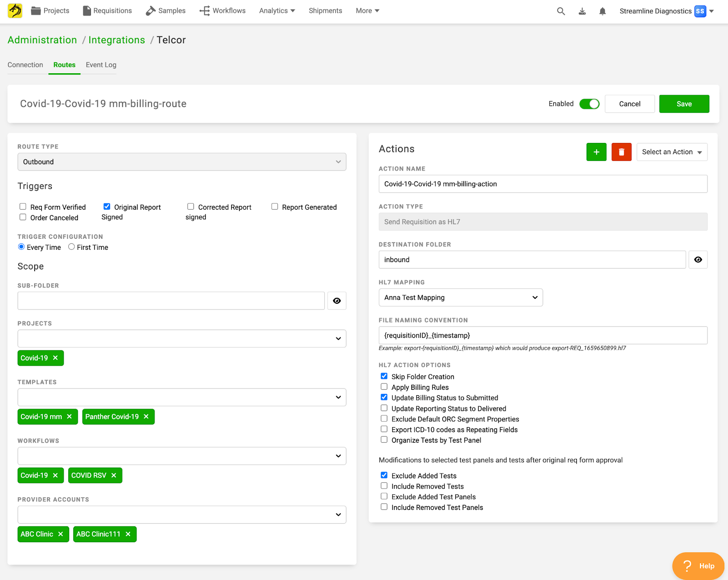The width and height of the screenshot is (728, 580).
Task: Save the route
Action: [x=684, y=104]
